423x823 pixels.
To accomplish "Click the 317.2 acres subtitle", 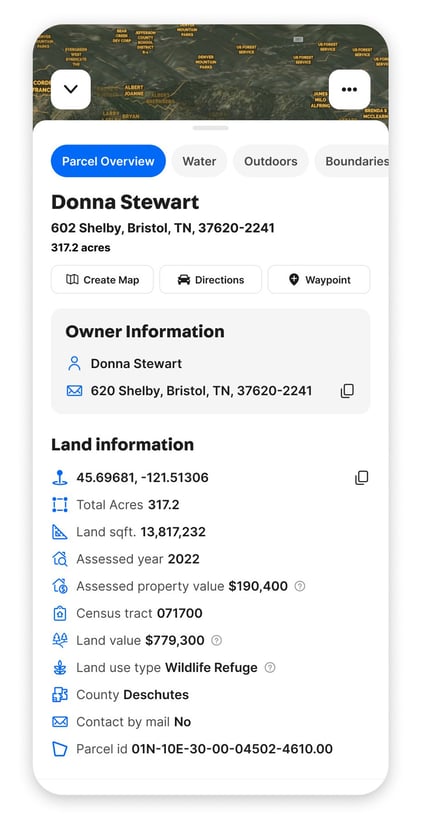I will [x=81, y=248].
